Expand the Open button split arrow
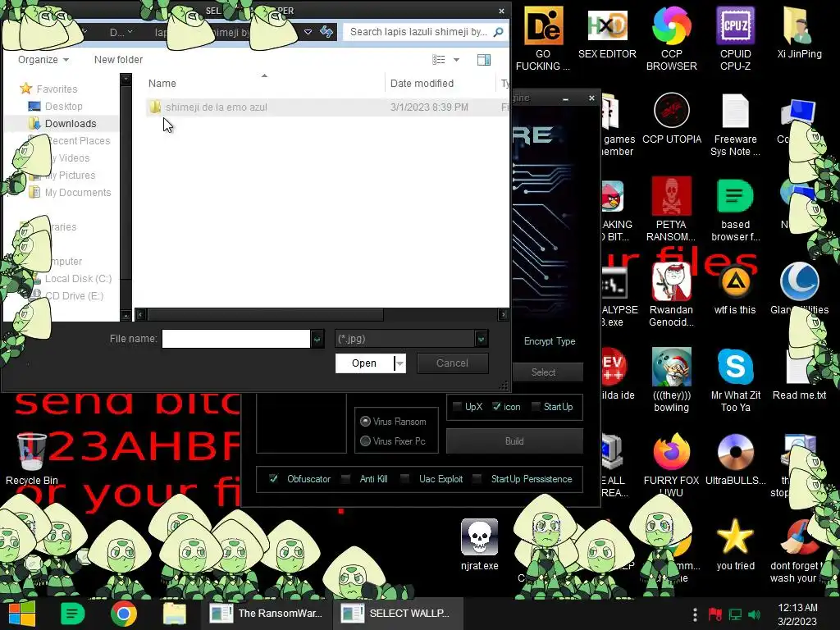 click(x=399, y=363)
